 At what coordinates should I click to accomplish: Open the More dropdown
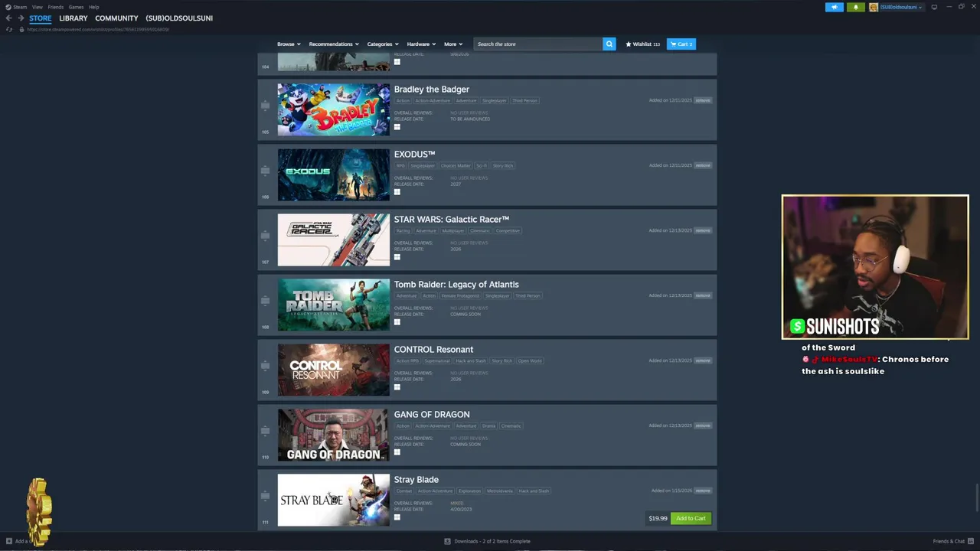[x=453, y=44]
